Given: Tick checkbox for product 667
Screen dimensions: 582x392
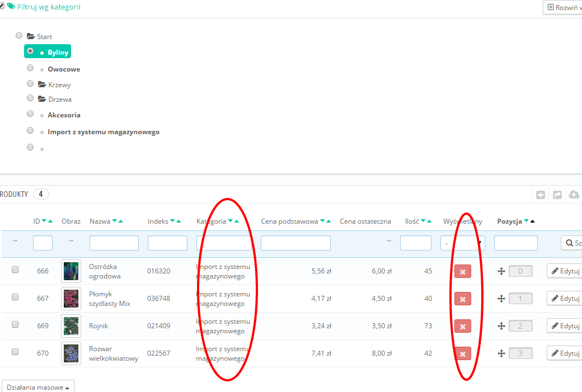Looking at the screenshot, I should point(15,297).
